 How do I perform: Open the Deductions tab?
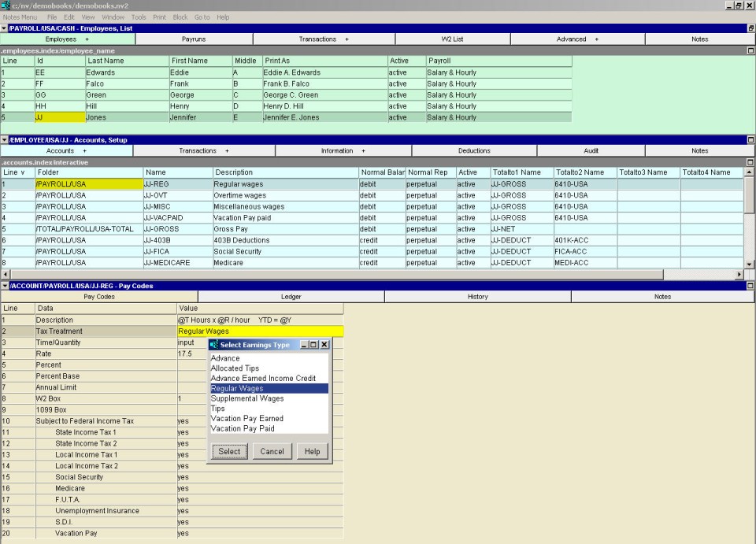474,150
